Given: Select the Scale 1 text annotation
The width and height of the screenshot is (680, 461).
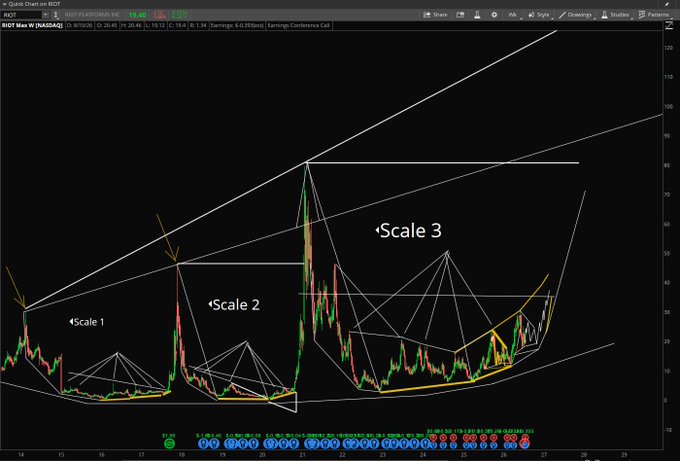Looking at the screenshot, I should point(87,322).
